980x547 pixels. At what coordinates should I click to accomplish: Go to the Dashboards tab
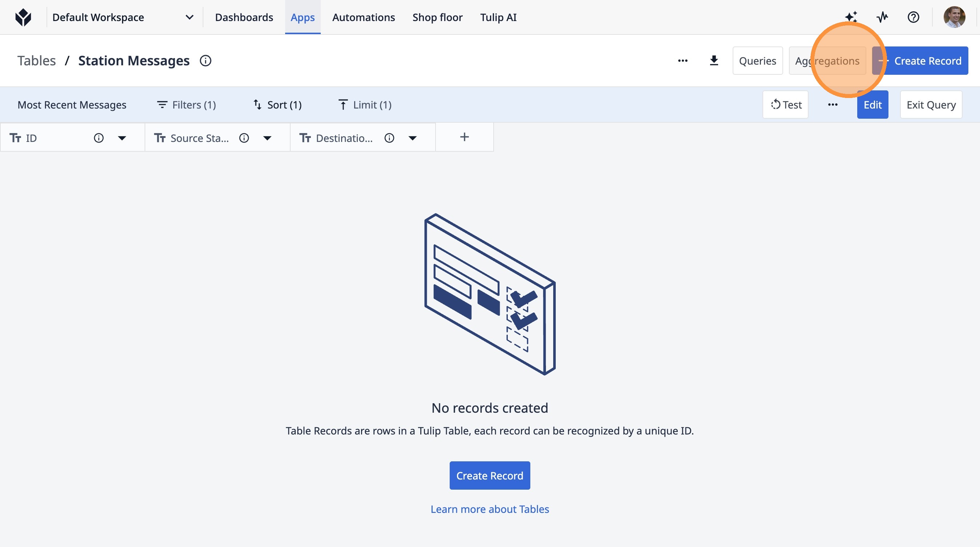point(244,17)
